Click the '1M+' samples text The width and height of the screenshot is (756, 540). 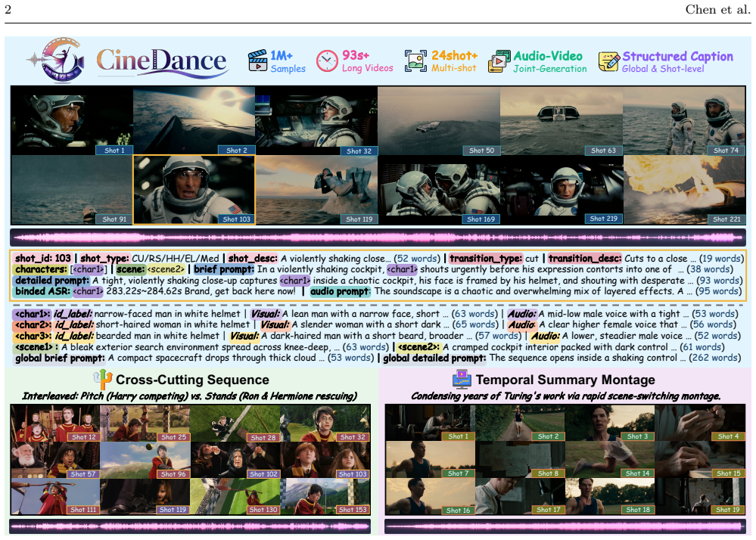click(282, 56)
